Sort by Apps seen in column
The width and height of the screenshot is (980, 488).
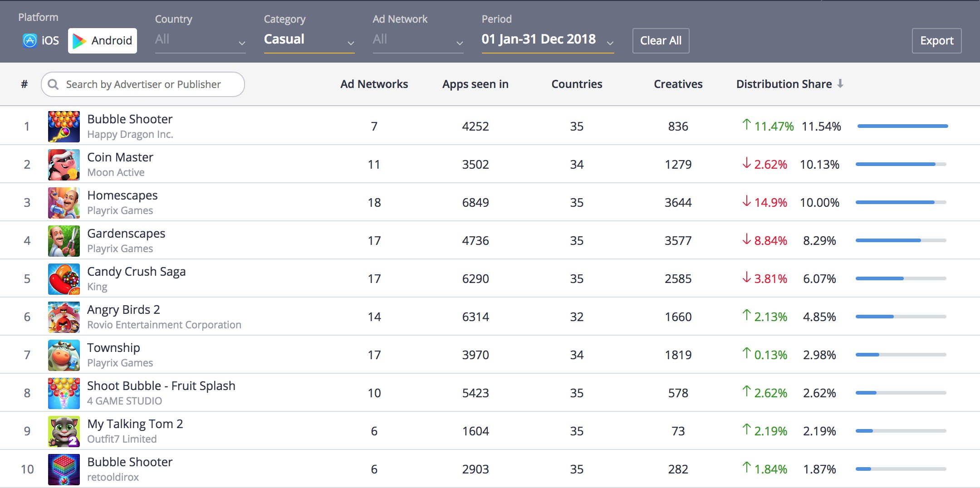coord(475,84)
